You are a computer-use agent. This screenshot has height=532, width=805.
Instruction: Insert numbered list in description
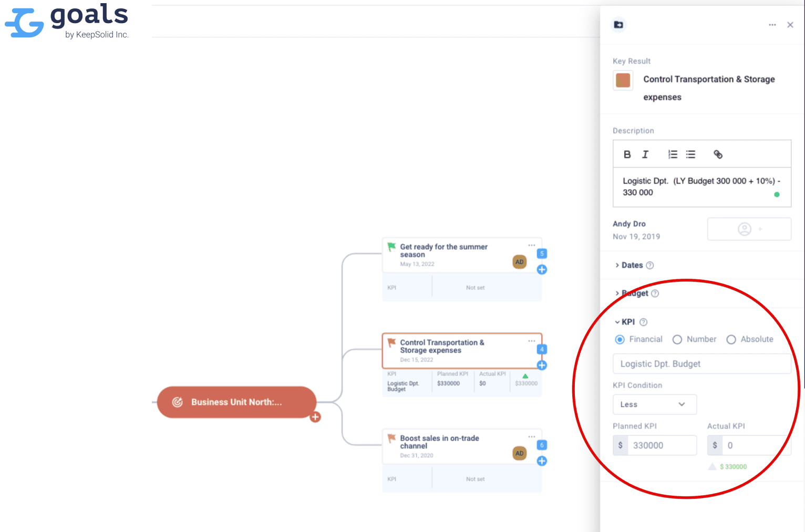coord(673,154)
